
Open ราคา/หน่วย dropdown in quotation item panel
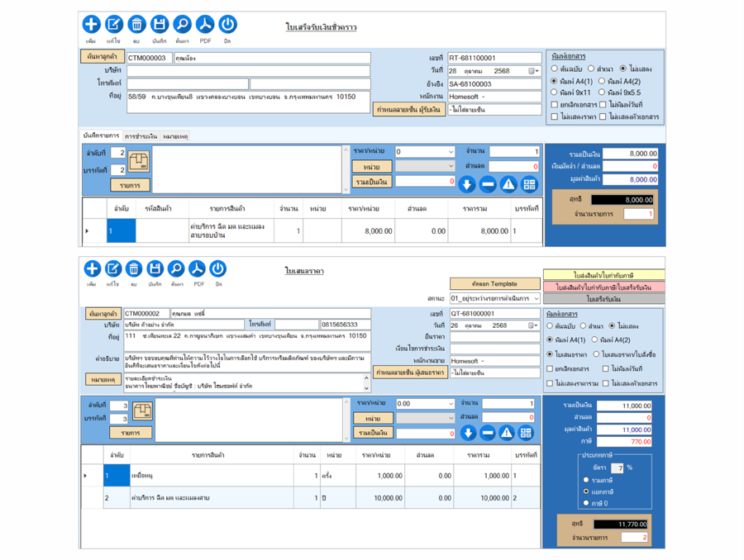tap(451, 404)
